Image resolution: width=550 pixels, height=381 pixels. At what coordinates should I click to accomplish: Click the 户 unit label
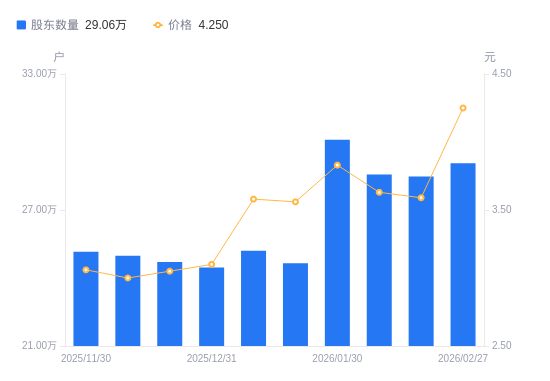pos(59,56)
